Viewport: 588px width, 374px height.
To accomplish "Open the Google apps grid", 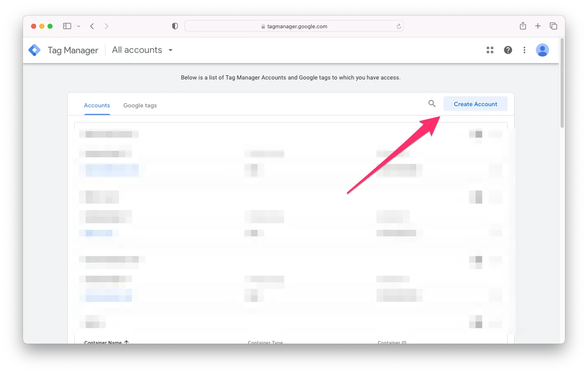I will point(490,50).
